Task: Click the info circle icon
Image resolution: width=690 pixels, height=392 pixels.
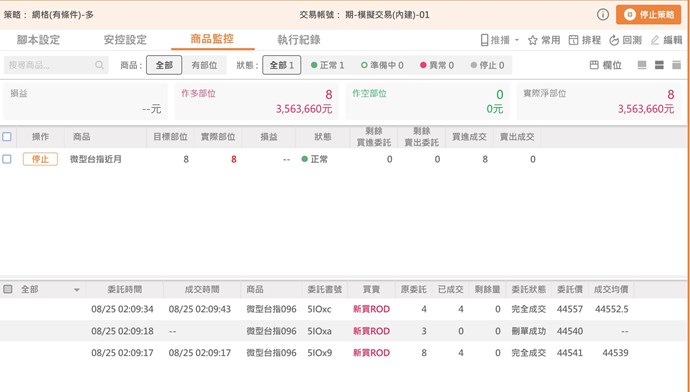Action: click(x=603, y=15)
